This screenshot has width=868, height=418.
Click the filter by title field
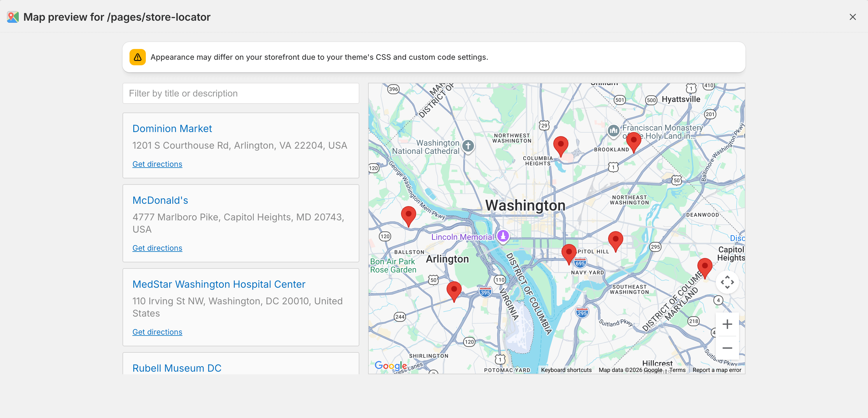coord(241,93)
